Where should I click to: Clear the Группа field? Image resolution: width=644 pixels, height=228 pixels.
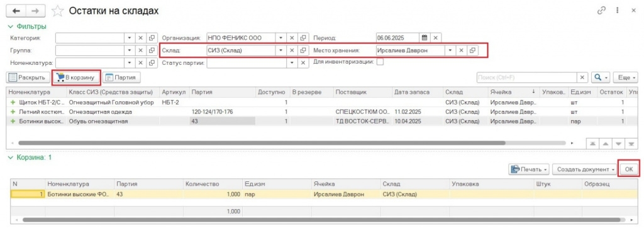(140, 50)
